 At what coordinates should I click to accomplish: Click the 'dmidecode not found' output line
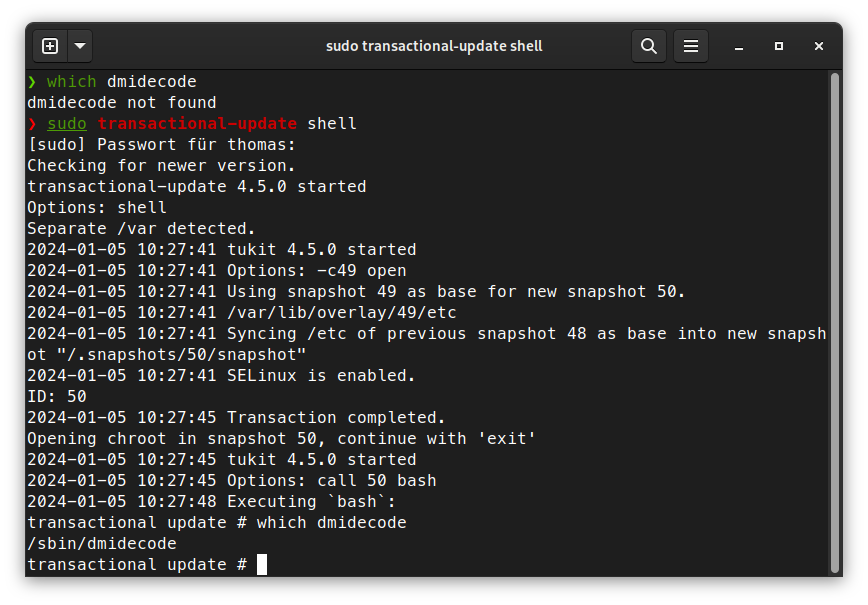pyautogui.click(x=122, y=103)
